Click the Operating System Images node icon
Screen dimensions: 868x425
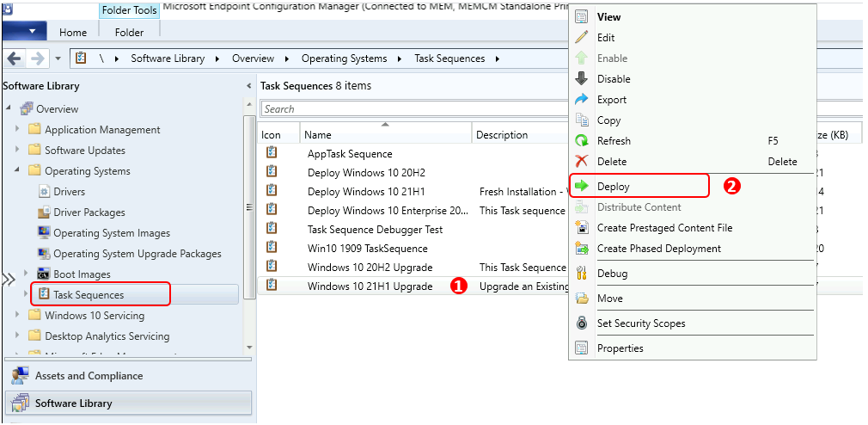tap(44, 233)
